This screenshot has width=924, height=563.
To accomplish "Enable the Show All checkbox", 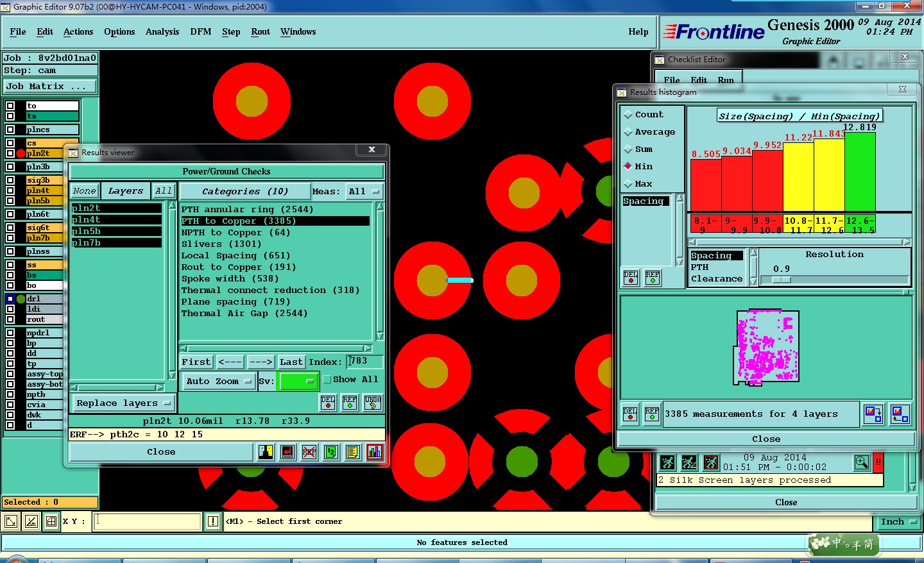I will [327, 380].
